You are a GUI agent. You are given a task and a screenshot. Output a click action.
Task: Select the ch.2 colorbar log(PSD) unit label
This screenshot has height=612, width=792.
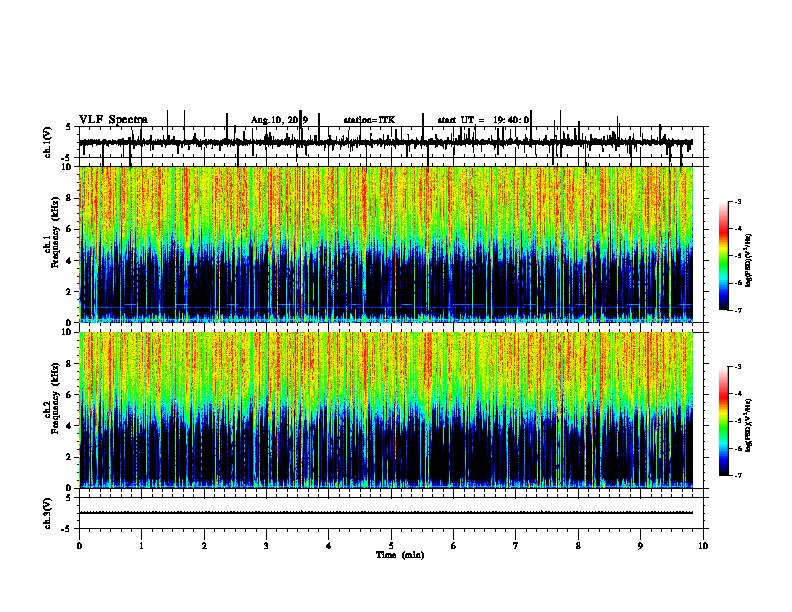coord(748,426)
